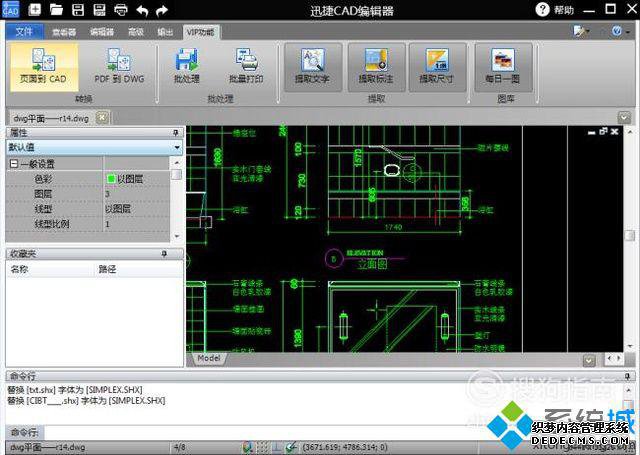Screen dimensions: 640x455
Task: Open the document tabs list dropdown arrow
Action: click(x=624, y=118)
